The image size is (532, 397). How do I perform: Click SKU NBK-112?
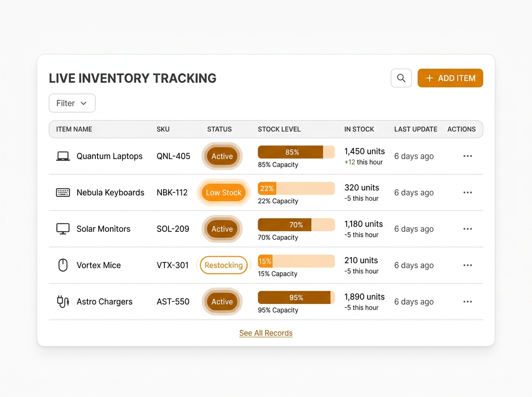pyautogui.click(x=172, y=192)
